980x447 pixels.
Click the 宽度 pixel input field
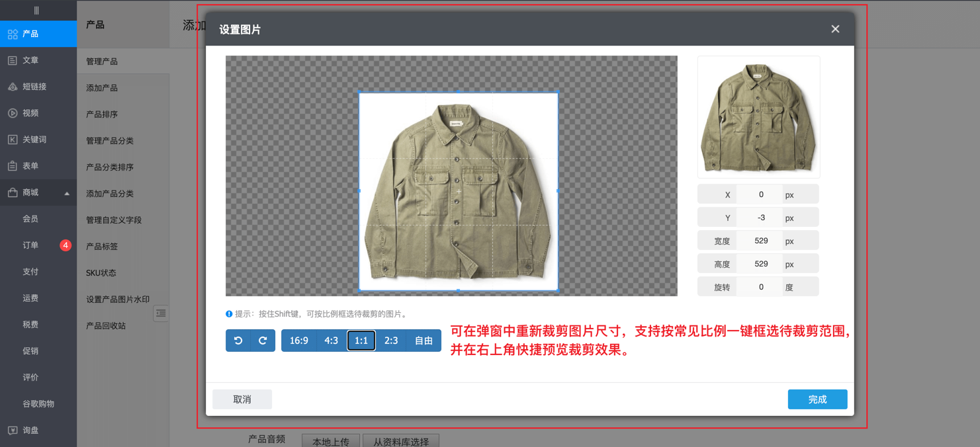click(x=761, y=241)
